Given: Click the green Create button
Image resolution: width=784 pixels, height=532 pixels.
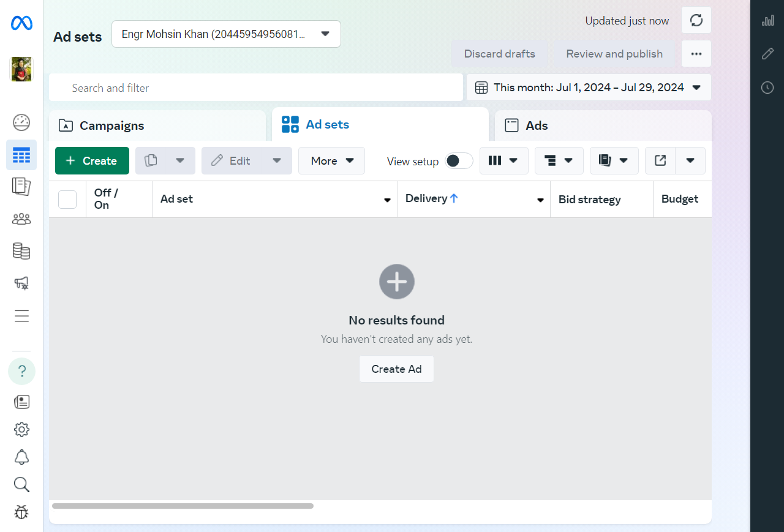Looking at the screenshot, I should (92, 160).
